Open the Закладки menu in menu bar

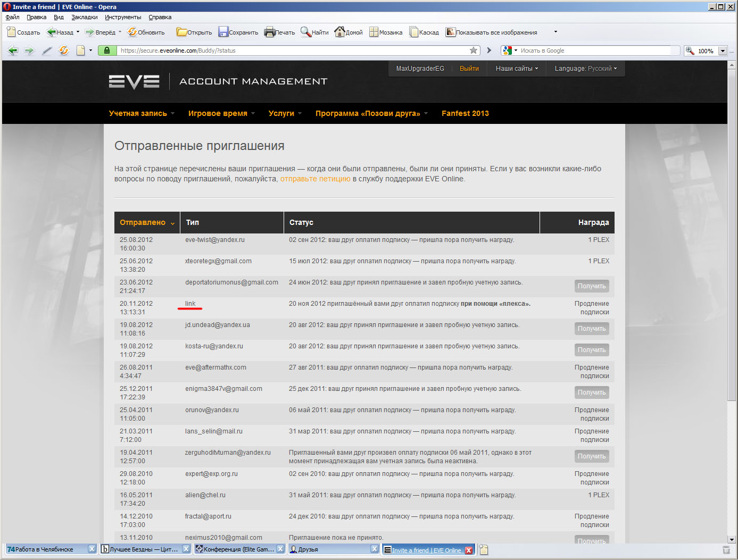pyautogui.click(x=84, y=17)
